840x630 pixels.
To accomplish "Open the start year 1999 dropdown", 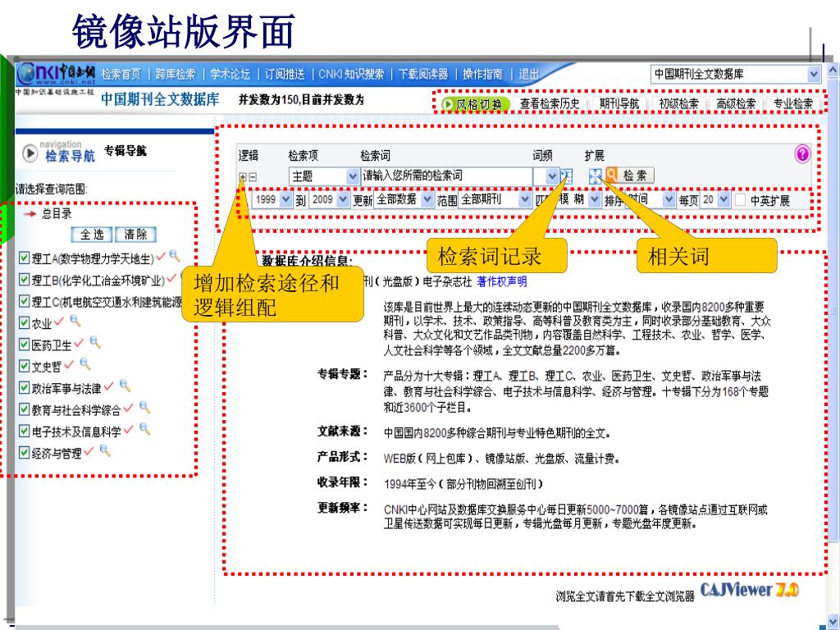I will click(x=272, y=200).
